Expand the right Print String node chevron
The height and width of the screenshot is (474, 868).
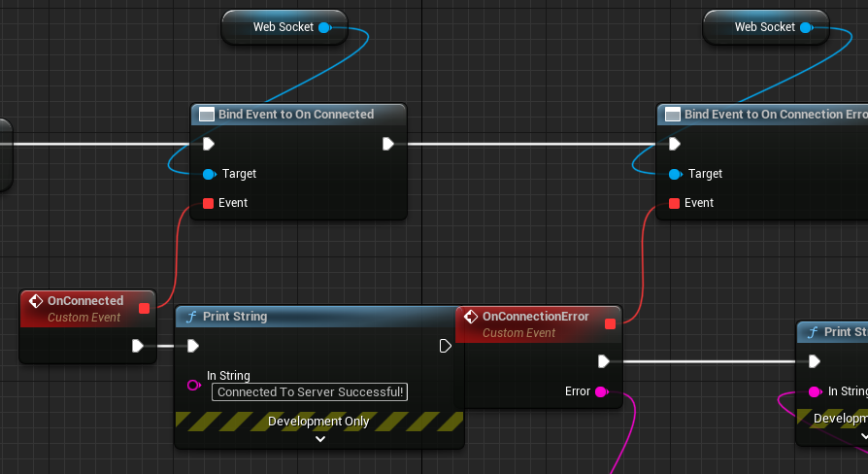coord(864,436)
